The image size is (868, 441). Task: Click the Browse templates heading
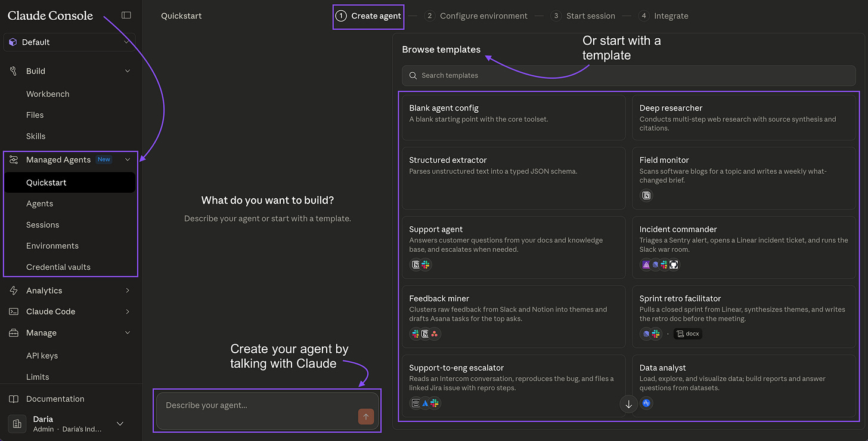441,50
